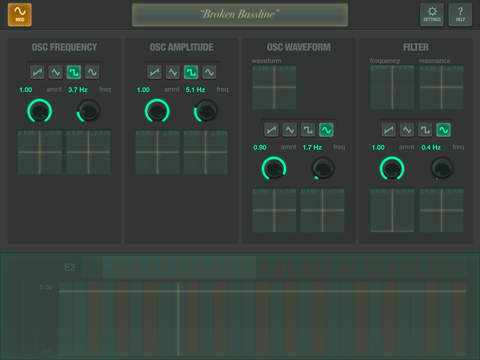Click Filter LFO freq knob
Screen dimensions: 480x360
pyautogui.click(x=442, y=168)
